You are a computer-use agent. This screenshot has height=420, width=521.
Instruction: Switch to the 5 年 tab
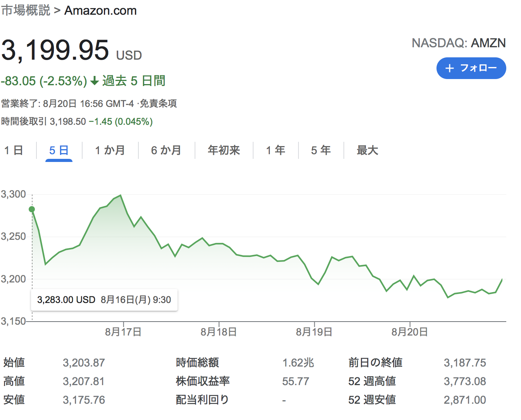[x=321, y=150]
